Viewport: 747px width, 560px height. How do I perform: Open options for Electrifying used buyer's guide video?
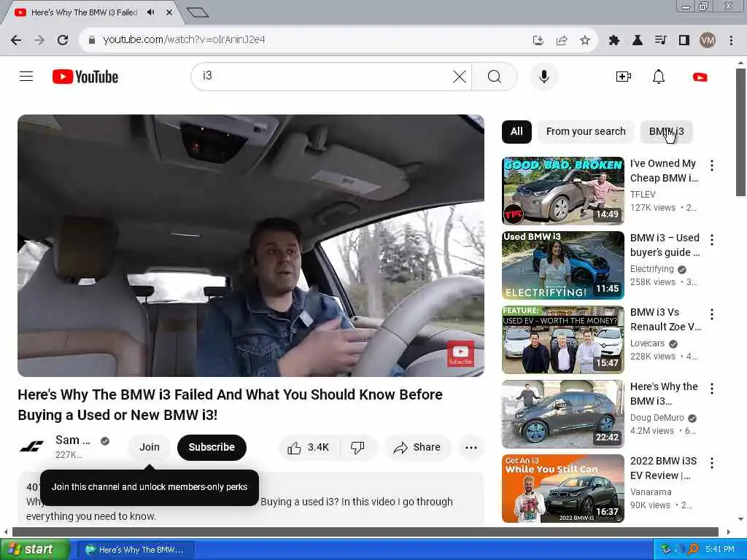tap(712, 240)
